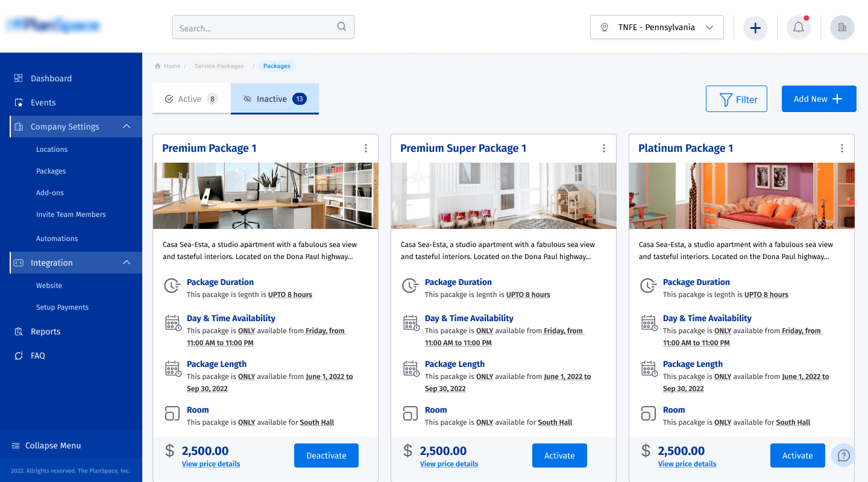Viewport: 868px width, 482px height.
Task: Open Add-ons in the sidebar
Action: click(50, 193)
